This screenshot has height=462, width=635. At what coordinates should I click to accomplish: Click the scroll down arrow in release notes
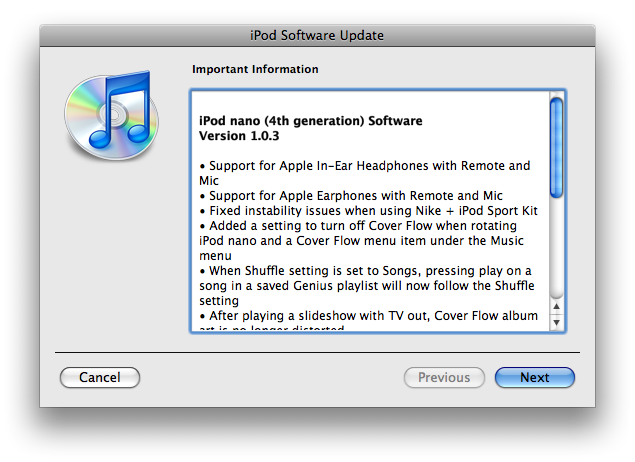tap(556, 322)
